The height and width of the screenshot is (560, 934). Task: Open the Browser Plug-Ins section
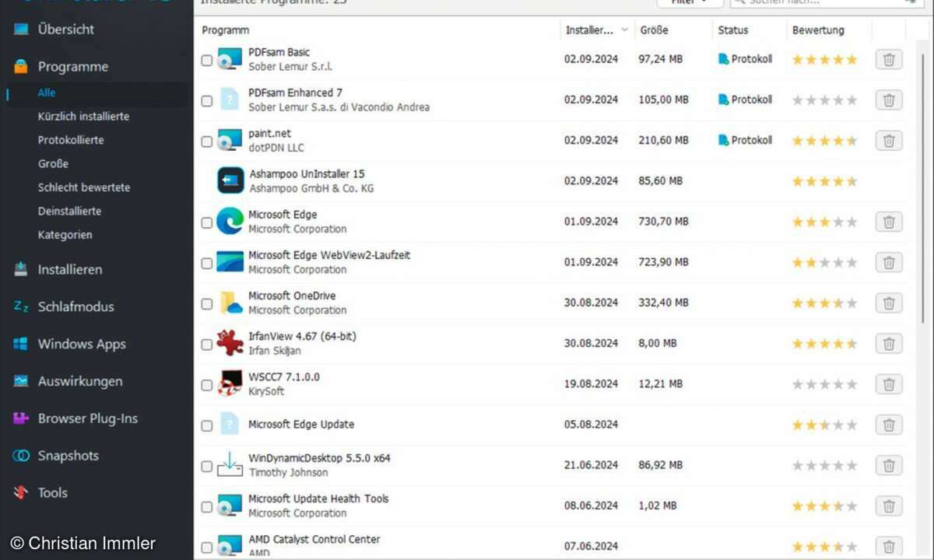[88, 418]
